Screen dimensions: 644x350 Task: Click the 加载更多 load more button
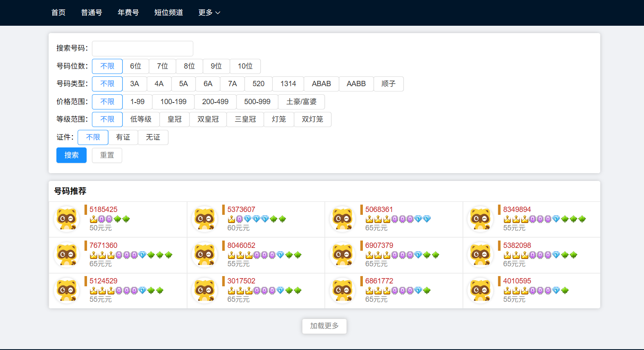[324, 326]
